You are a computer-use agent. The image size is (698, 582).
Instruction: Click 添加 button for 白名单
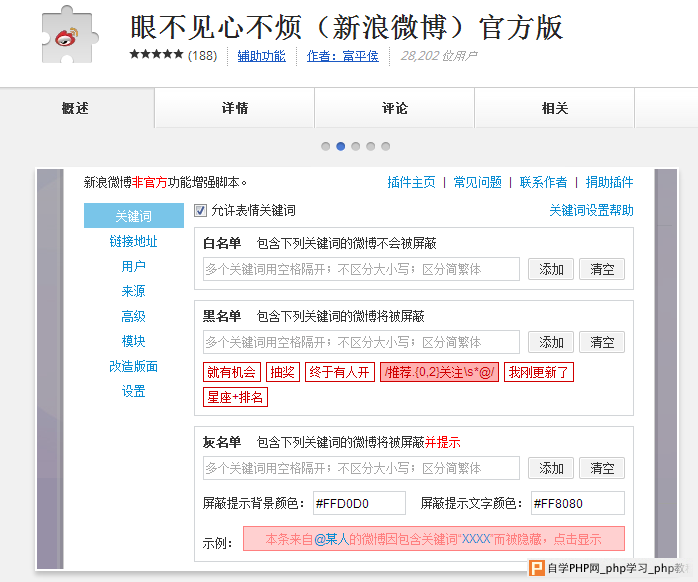[551, 269]
